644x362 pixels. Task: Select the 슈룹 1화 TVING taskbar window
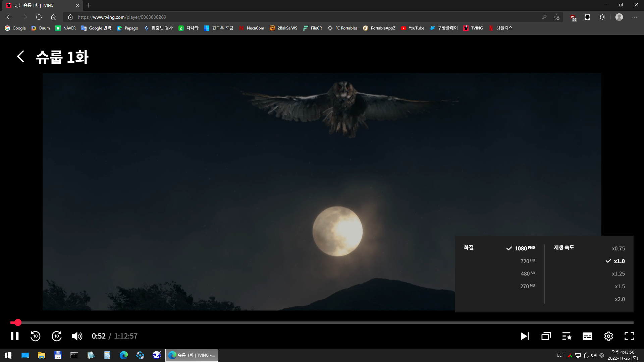point(192,355)
